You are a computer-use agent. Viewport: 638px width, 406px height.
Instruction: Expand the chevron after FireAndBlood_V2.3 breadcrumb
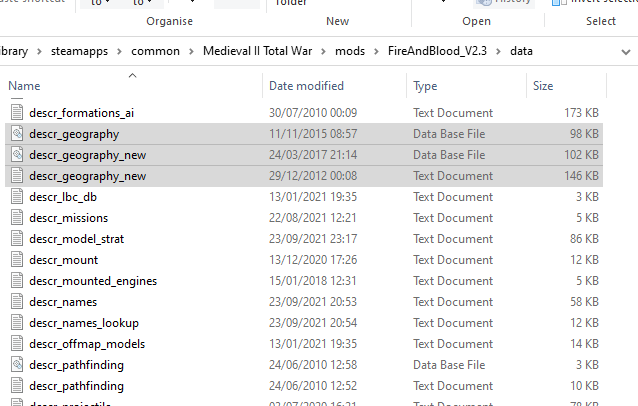[x=498, y=52]
